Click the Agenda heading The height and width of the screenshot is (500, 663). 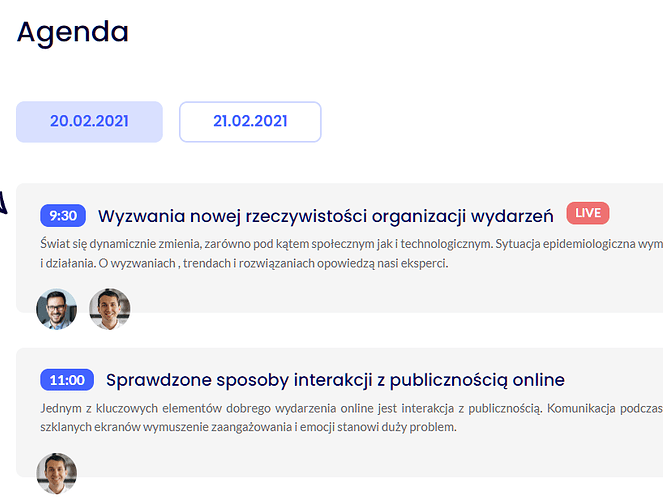tap(73, 32)
